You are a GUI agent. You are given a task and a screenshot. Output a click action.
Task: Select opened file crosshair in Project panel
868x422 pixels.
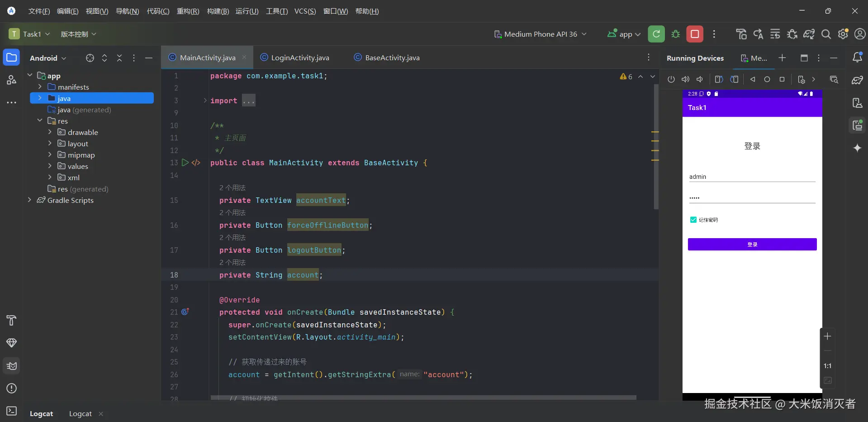click(90, 58)
